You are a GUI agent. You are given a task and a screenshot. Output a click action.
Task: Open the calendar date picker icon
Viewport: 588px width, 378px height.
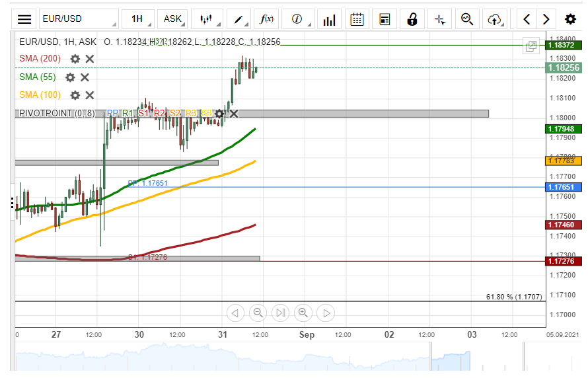point(357,19)
